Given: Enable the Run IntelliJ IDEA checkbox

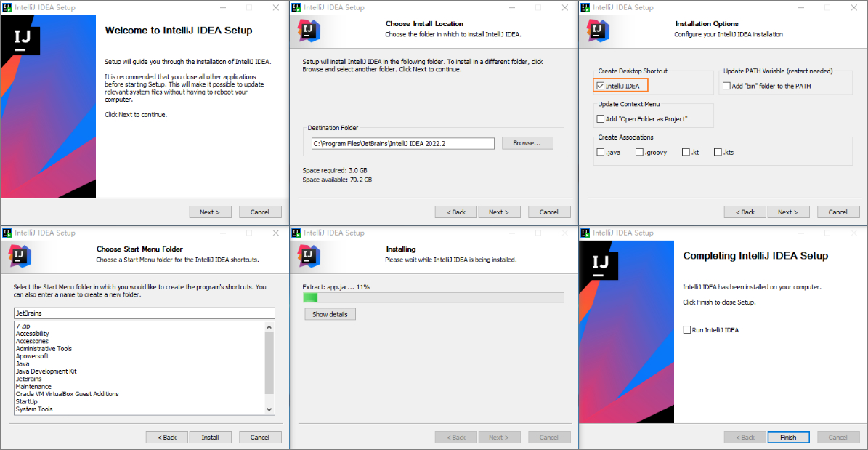Looking at the screenshot, I should (688, 330).
